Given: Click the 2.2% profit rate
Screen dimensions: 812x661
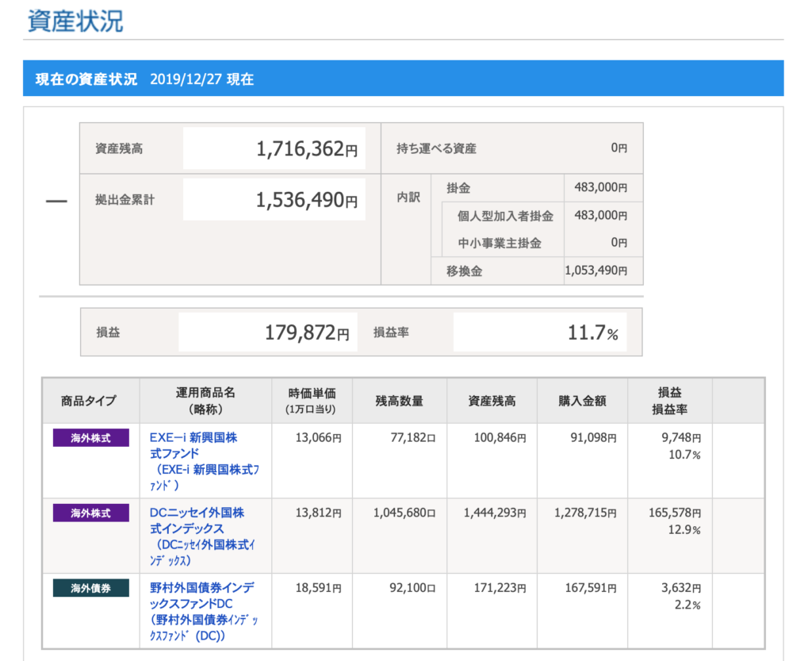Looking at the screenshot, I should (x=688, y=605).
